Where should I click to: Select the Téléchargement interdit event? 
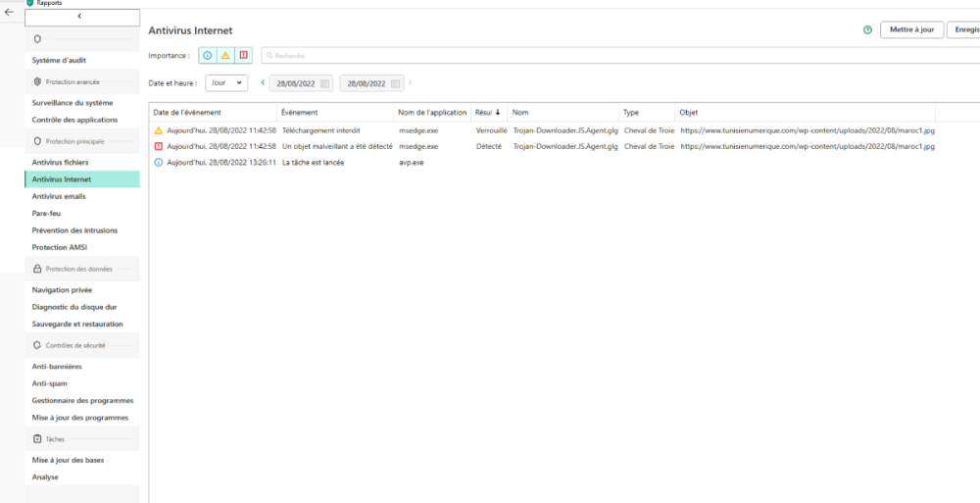click(320, 130)
